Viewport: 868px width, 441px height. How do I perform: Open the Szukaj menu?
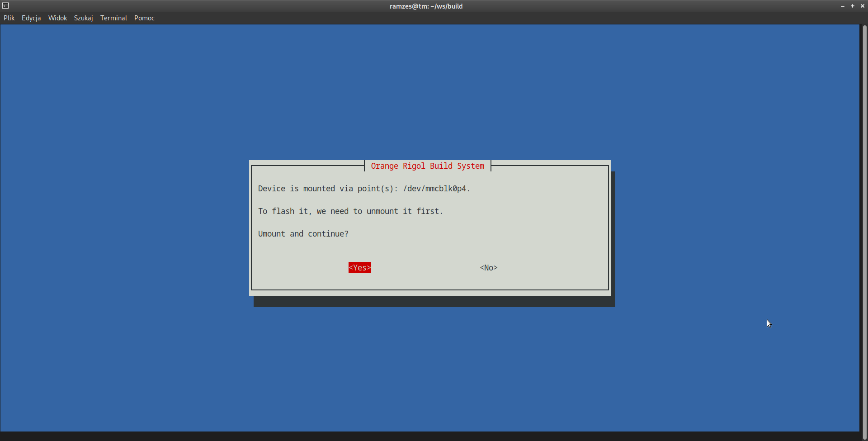coord(84,18)
